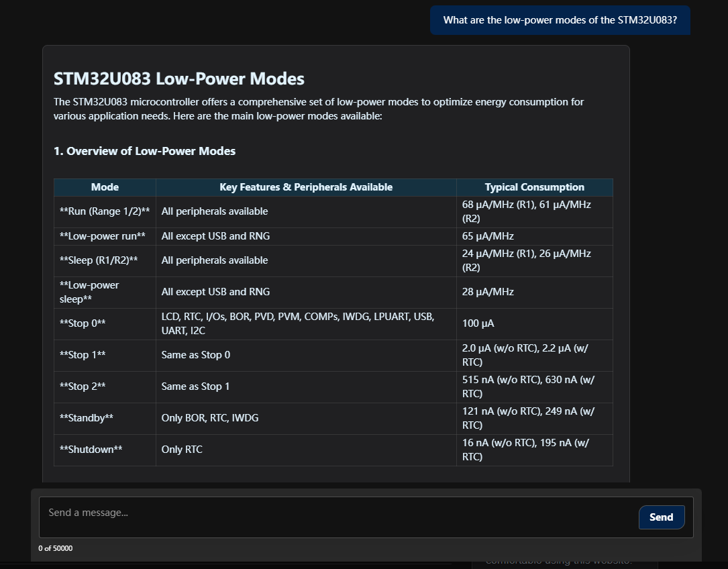Click the '1. Overview of Low-Power Modes' subheading
Screen dimensions: 728x569
(144, 151)
